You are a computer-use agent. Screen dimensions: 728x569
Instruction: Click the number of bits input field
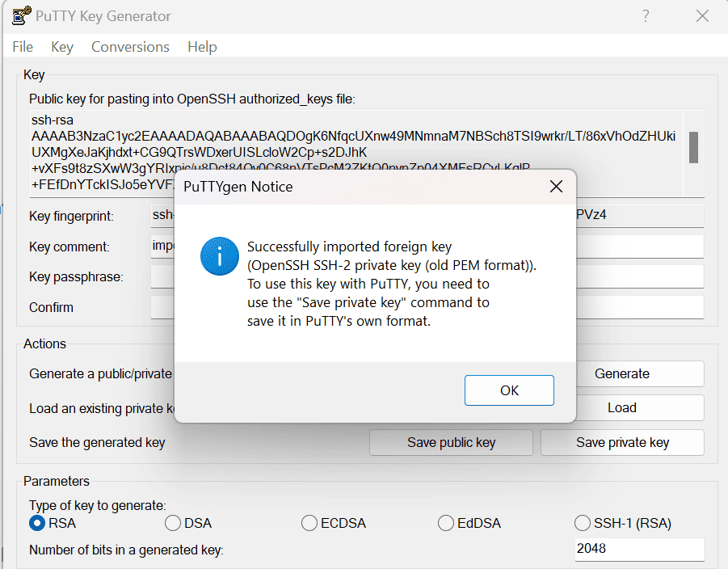click(638, 549)
